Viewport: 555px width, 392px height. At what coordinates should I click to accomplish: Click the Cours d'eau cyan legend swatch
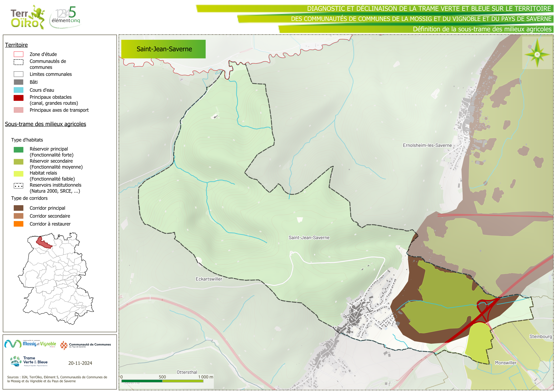click(18, 90)
